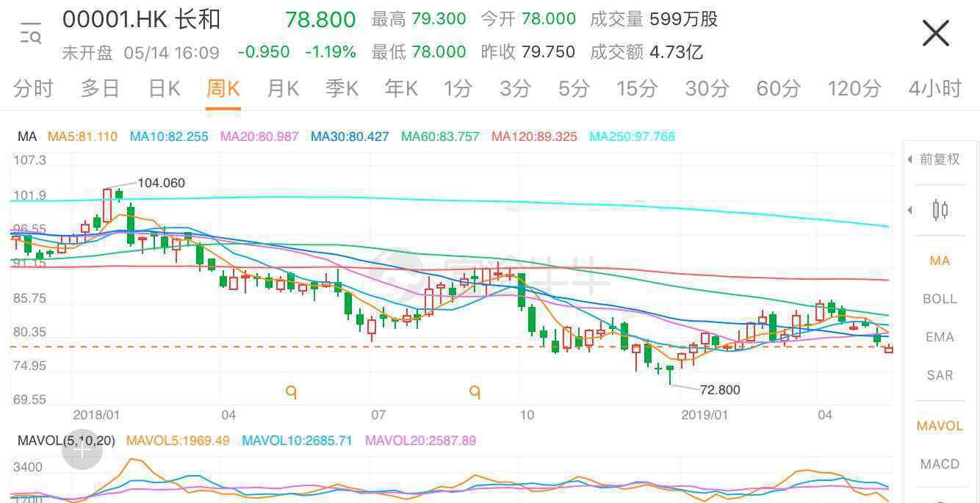Screen dimensions: 980x503
Task: Click the MA5:81.110 legend value
Action: pos(82,137)
